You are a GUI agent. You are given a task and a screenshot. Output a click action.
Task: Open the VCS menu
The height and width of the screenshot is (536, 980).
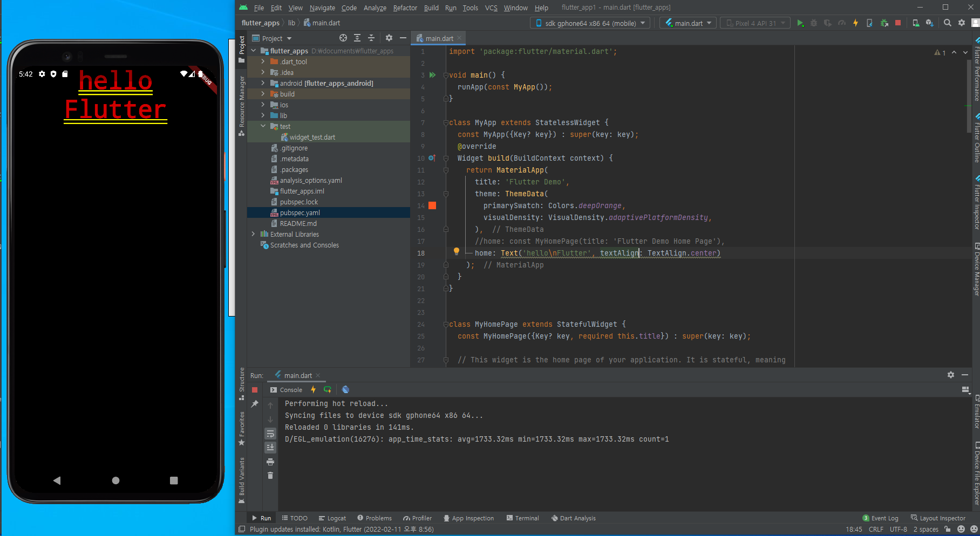tap(491, 8)
